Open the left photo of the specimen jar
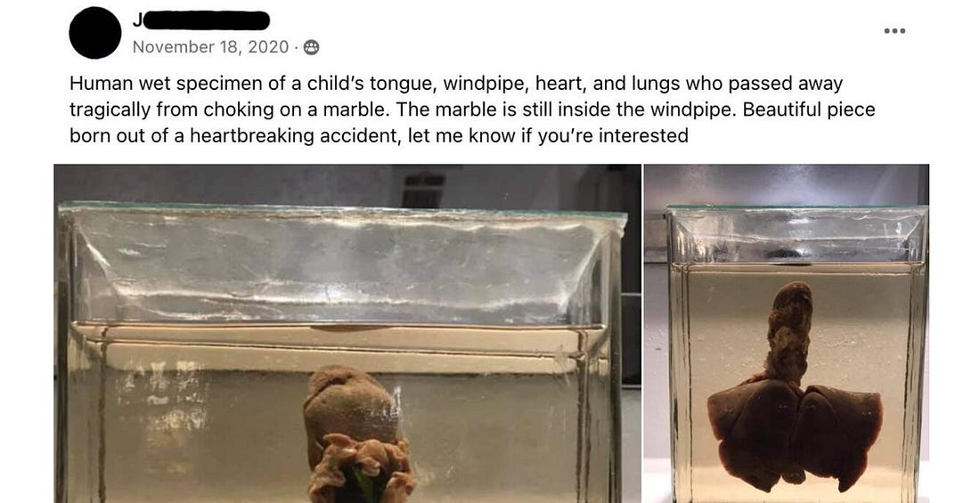Screen dimensions: 980x503 pyautogui.click(x=347, y=333)
